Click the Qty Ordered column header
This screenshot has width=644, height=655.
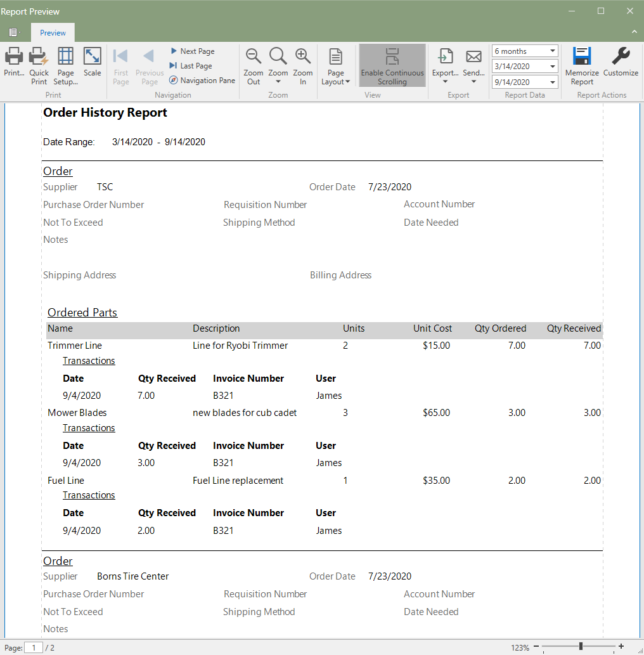500,328
